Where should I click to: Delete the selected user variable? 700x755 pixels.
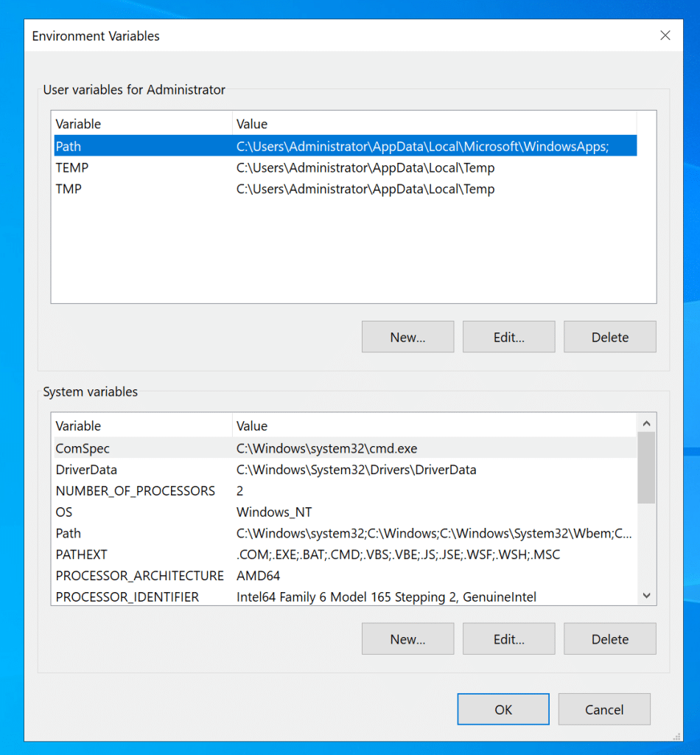point(609,337)
